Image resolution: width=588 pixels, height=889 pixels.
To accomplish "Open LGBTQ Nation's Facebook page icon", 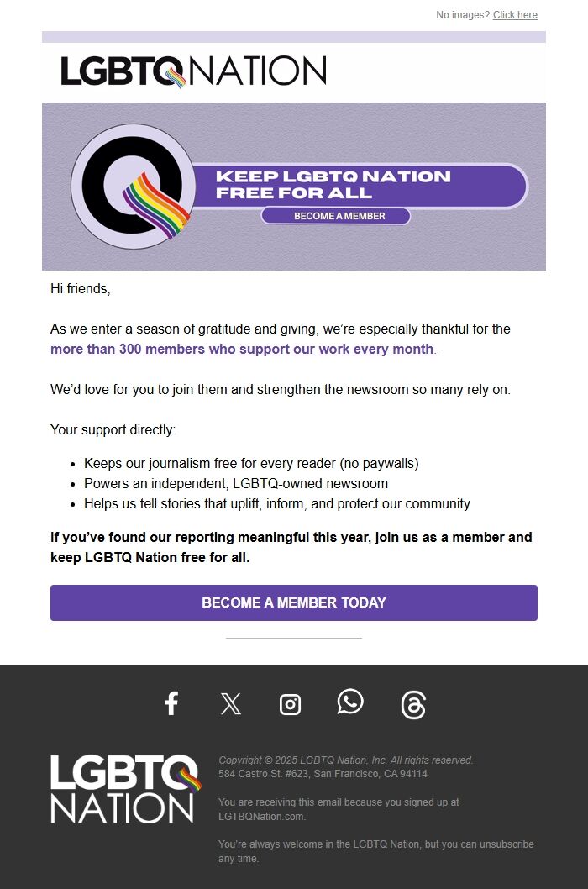I will coord(171,704).
